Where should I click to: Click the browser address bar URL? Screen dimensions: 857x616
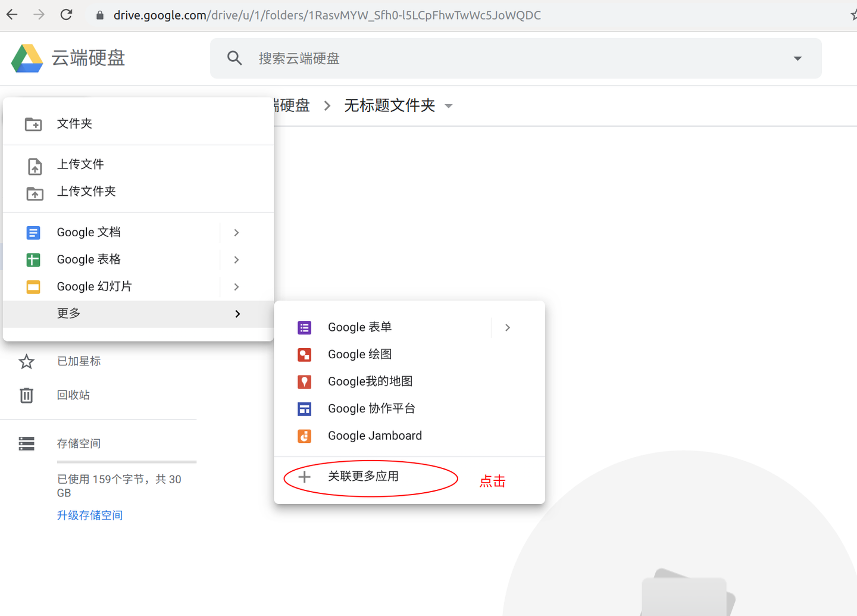point(327,15)
